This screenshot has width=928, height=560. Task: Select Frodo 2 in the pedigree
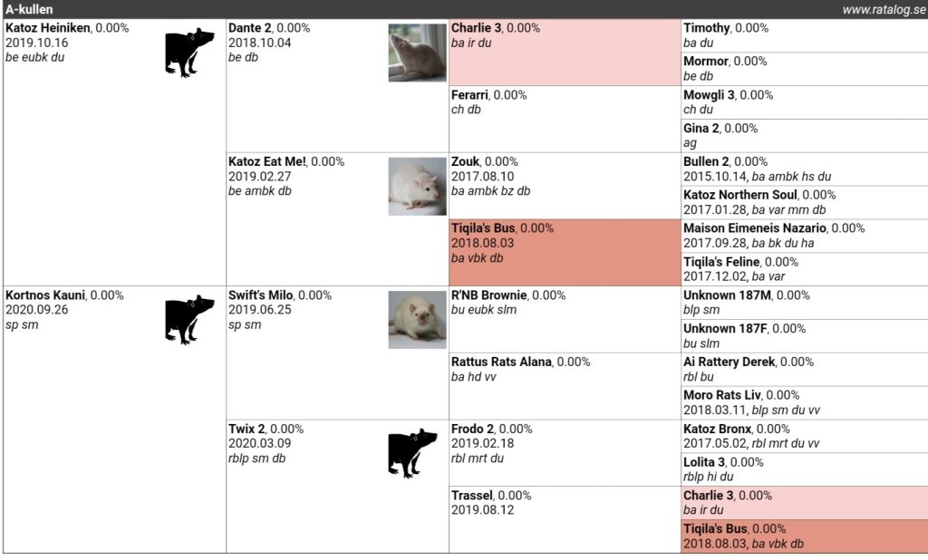pyautogui.click(x=471, y=429)
